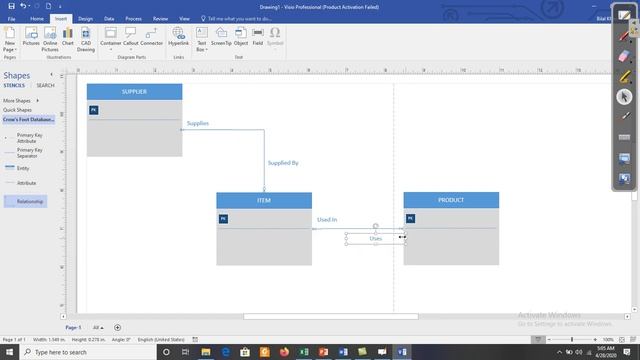Zoom in with the plus button

coord(595,340)
